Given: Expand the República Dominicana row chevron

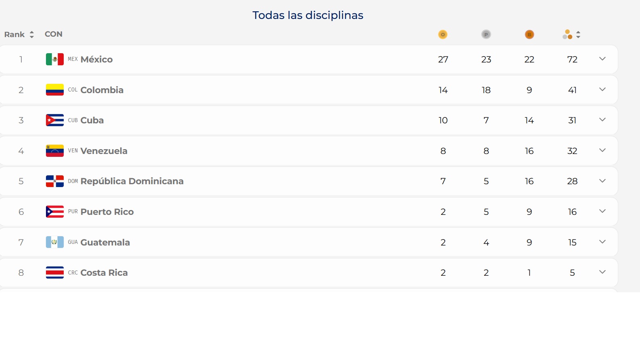Looking at the screenshot, I should point(602,181).
